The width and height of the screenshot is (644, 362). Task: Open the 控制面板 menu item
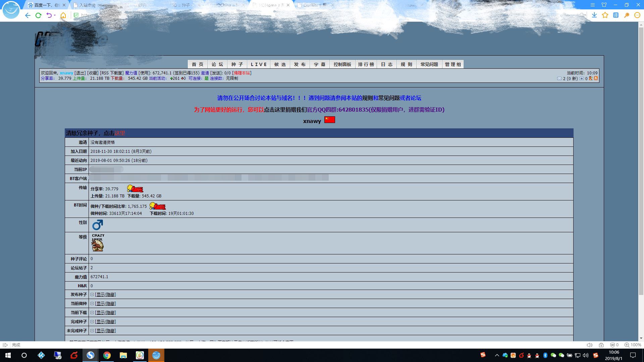[342, 64]
